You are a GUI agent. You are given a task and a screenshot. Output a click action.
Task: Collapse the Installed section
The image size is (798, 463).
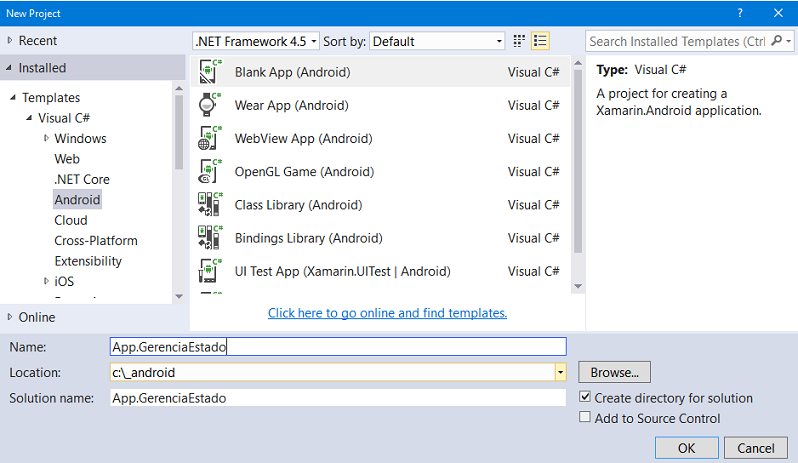(x=9, y=68)
